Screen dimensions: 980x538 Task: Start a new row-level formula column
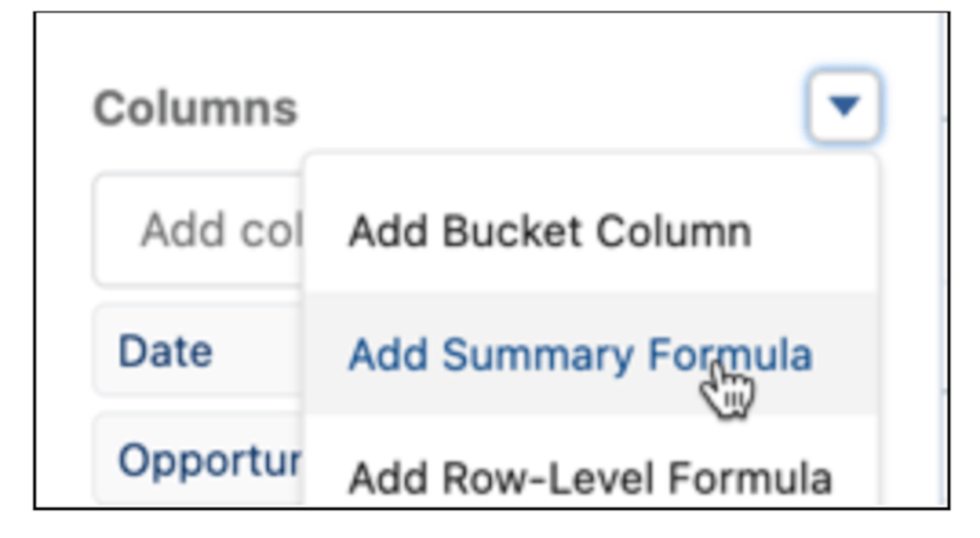coord(590,477)
